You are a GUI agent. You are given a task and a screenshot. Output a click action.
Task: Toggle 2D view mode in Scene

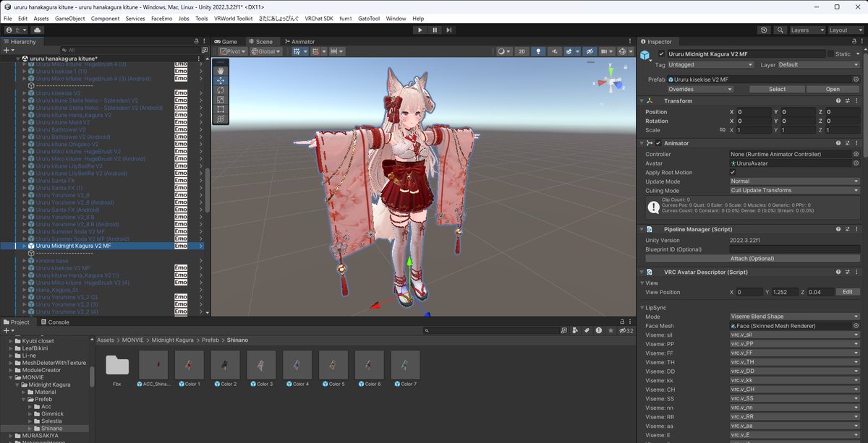[x=522, y=52]
